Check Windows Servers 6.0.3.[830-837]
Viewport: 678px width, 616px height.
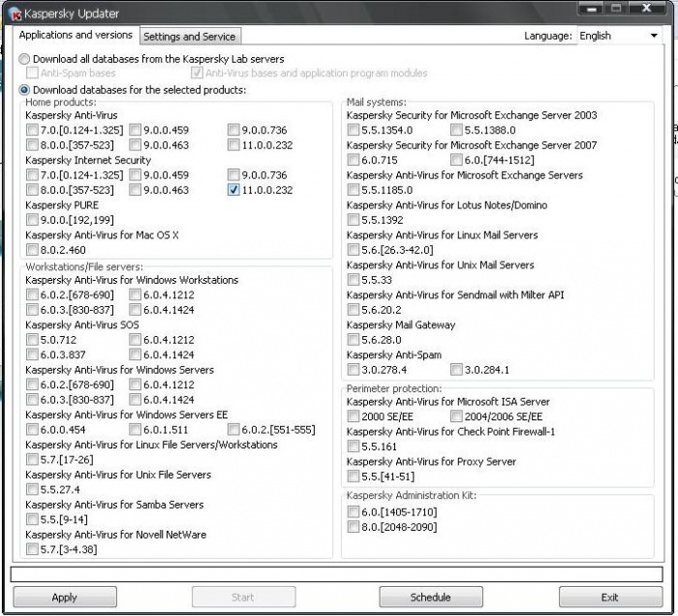(32, 399)
